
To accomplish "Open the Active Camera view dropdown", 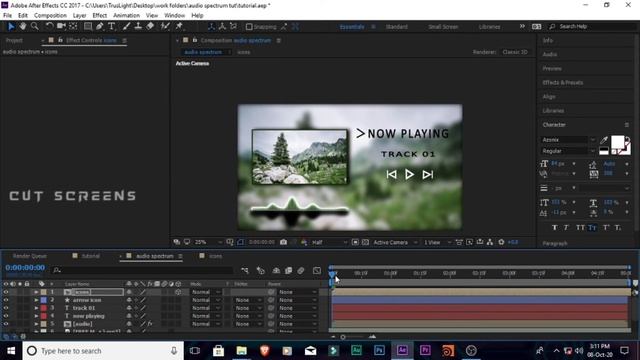I will pyautogui.click(x=395, y=242).
